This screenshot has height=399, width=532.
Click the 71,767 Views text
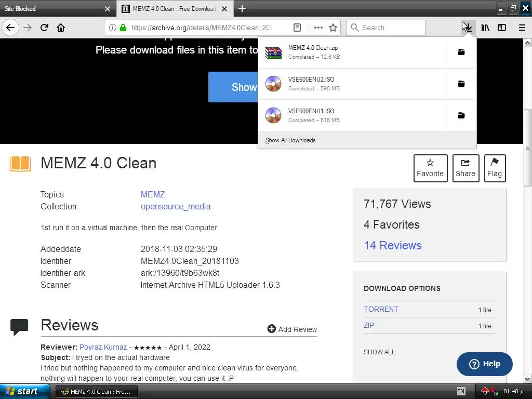pos(397,204)
